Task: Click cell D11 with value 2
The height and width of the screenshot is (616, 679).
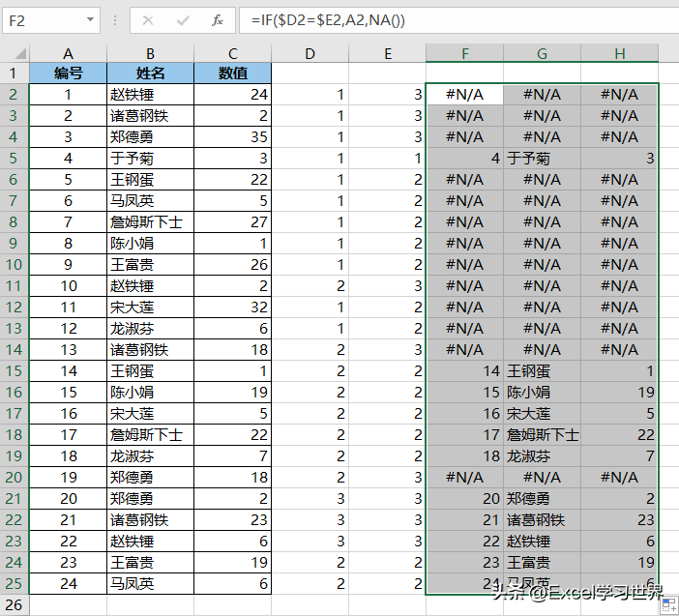Action: [310, 285]
